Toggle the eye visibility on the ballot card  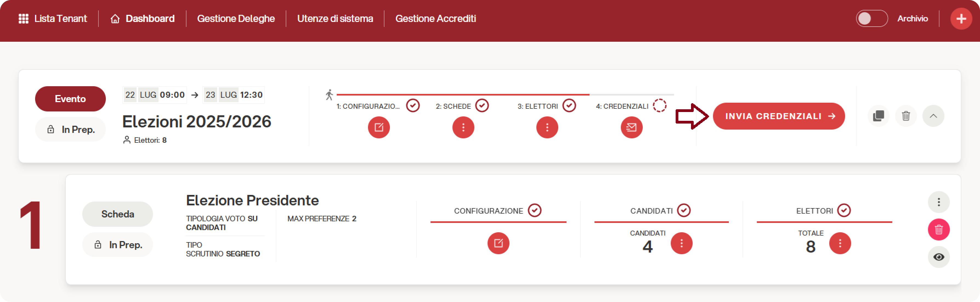(x=939, y=257)
